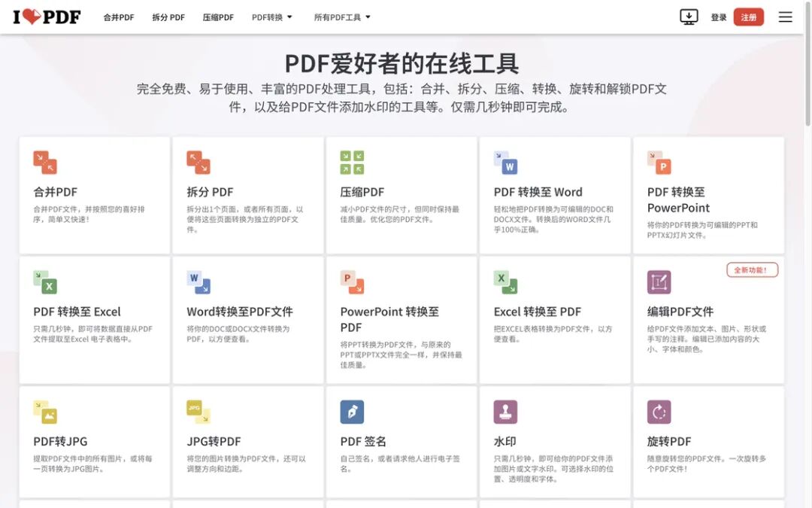This screenshot has height=508, width=812.
Task: Click the 水印 card description text
Action: click(x=553, y=469)
